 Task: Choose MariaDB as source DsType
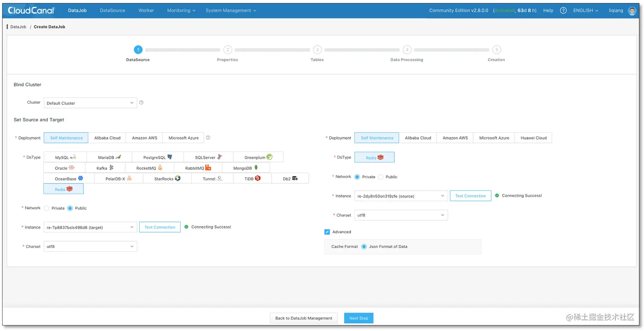(109, 157)
